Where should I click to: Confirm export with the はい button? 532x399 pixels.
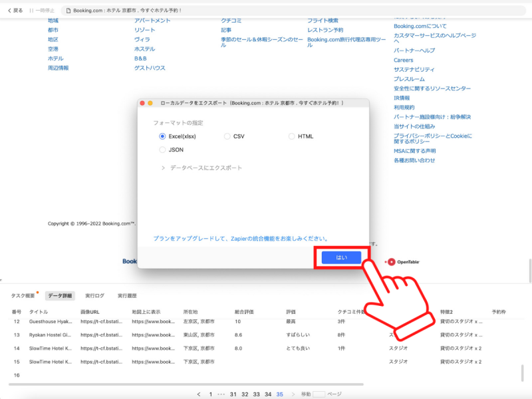(x=341, y=257)
